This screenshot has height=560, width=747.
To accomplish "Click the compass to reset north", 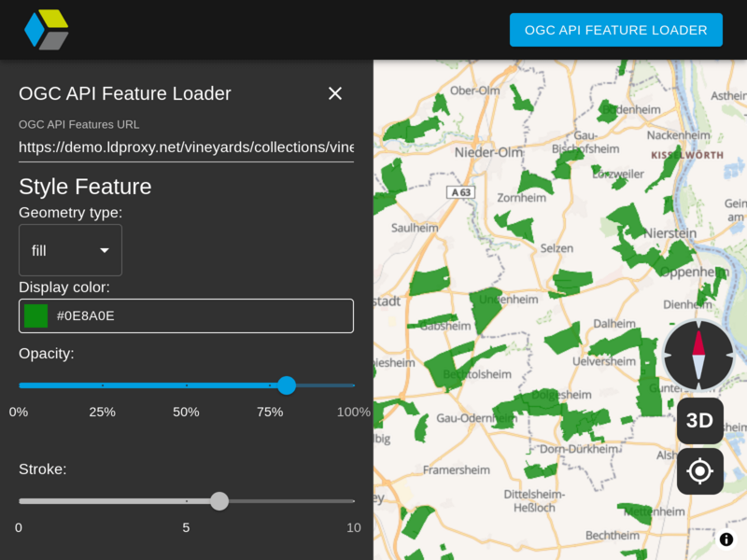I will 698,356.
